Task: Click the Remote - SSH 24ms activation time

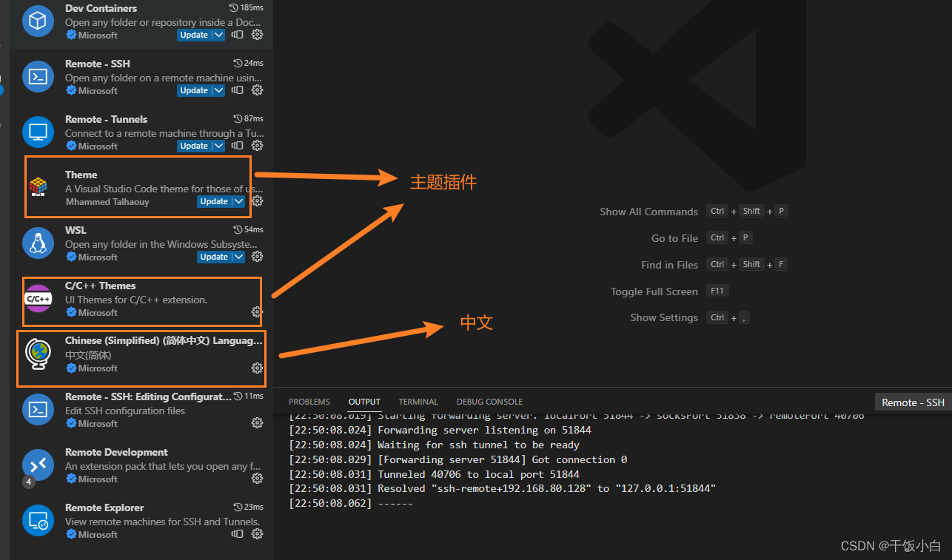Action: pos(248,63)
